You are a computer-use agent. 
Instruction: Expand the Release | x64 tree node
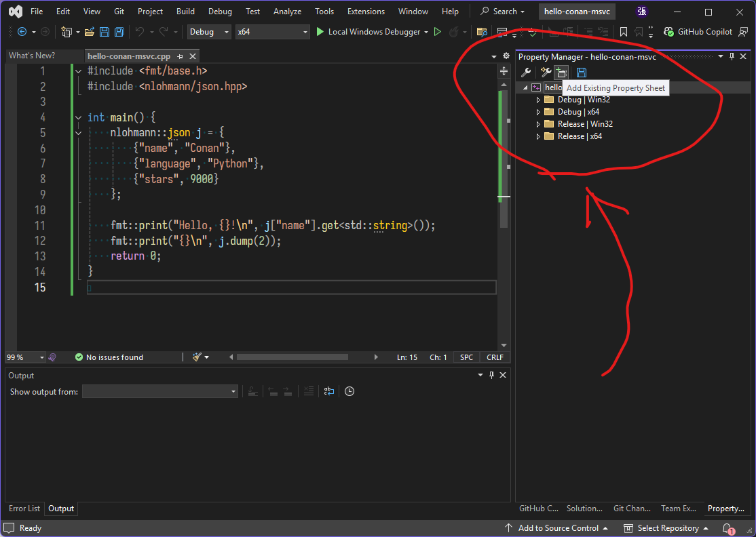click(538, 136)
